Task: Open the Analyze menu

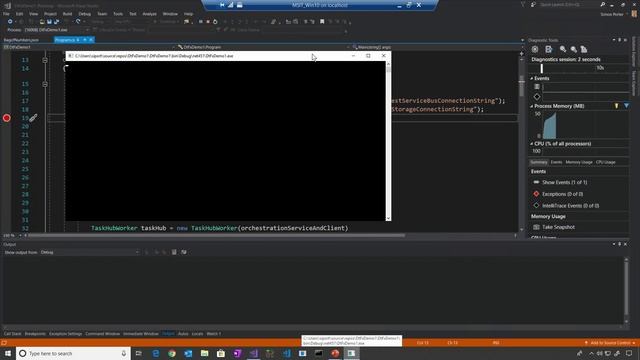Action: 149,14
